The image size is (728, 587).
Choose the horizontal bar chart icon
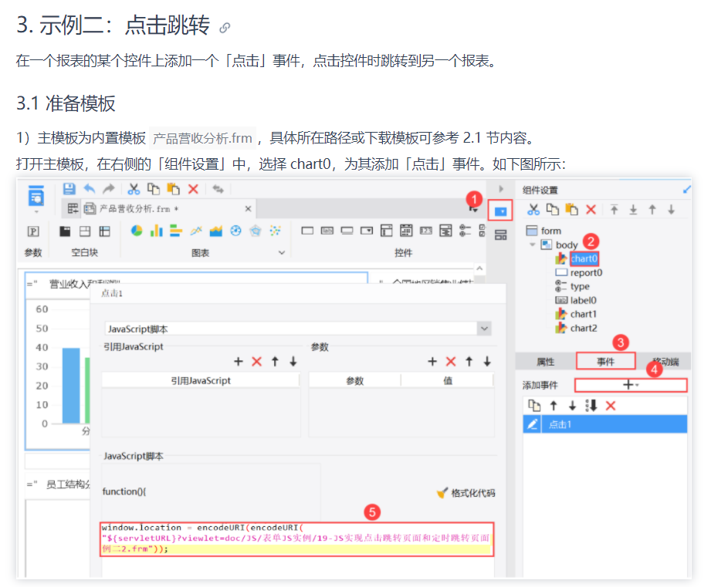click(x=176, y=231)
